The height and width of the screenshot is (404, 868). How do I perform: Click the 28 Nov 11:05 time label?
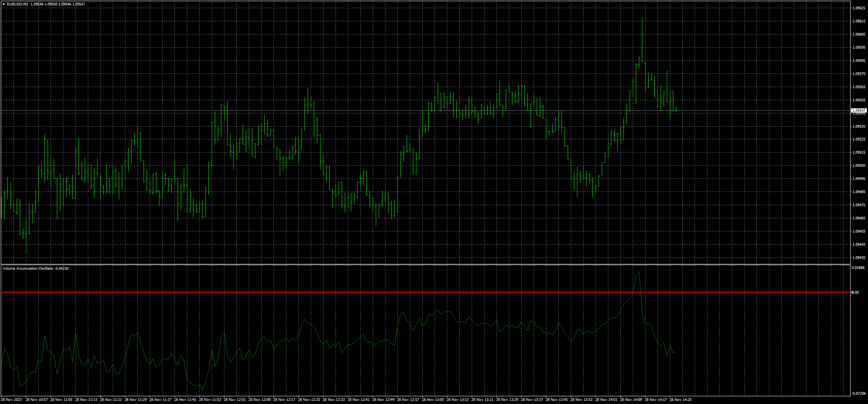pyautogui.click(x=61, y=399)
